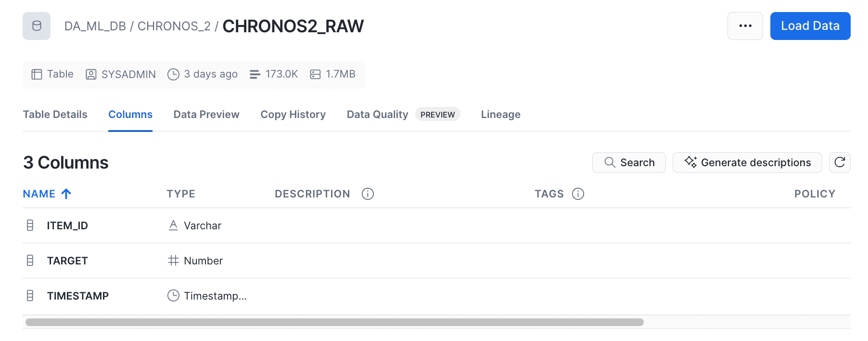Screen dimensions: 868x341
Task: Click the Search columns field
Action: pos(629,162)
